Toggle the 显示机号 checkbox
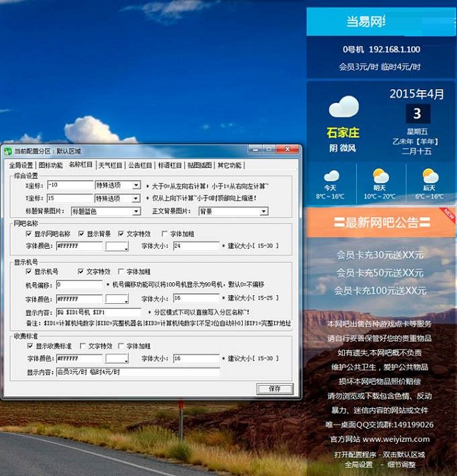Image resolution: width=457 pixels, height=476 pixels. [x=29, y=272]
